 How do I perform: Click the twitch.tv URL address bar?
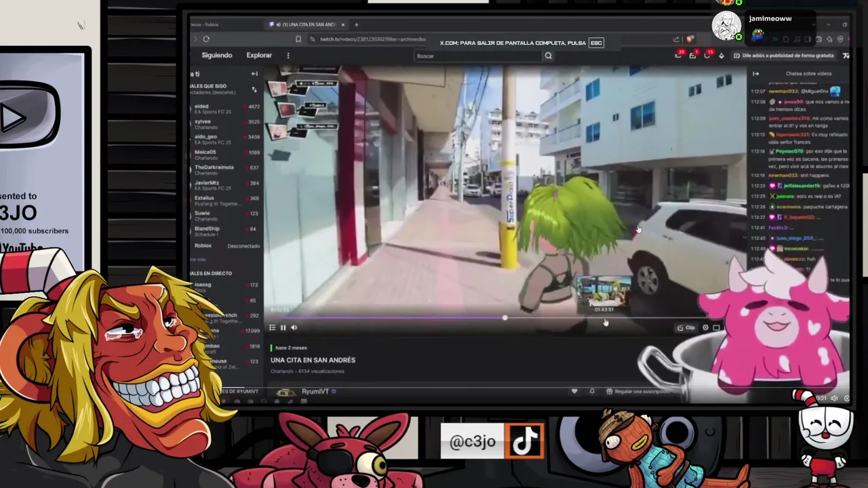(373, 39)
